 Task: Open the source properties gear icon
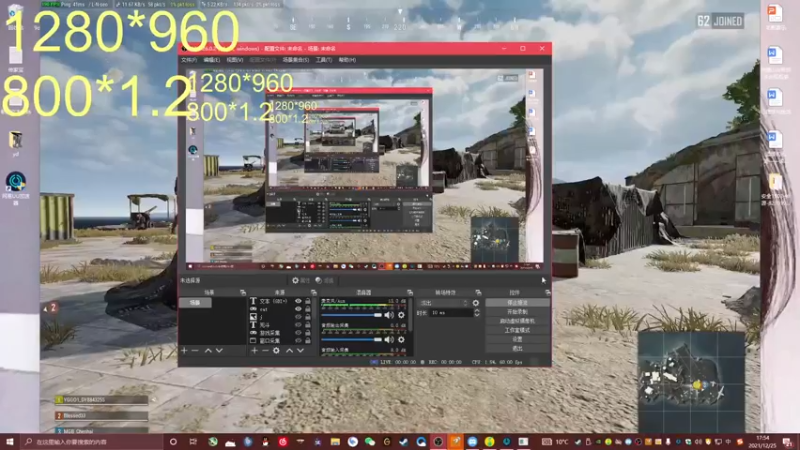pos(276,351)
